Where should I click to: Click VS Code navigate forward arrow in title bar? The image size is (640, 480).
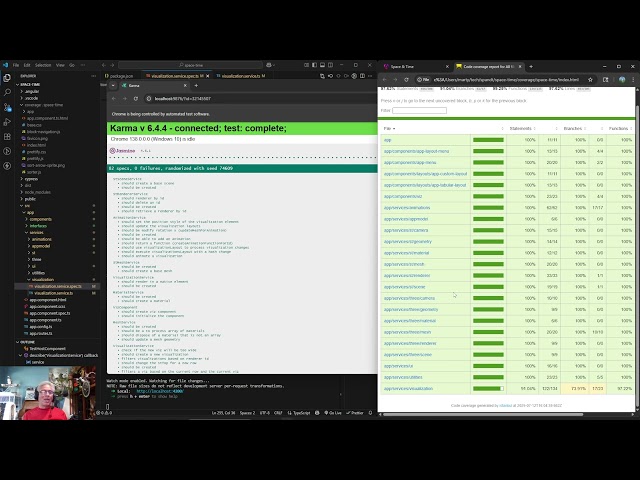[x=112, y=65]
